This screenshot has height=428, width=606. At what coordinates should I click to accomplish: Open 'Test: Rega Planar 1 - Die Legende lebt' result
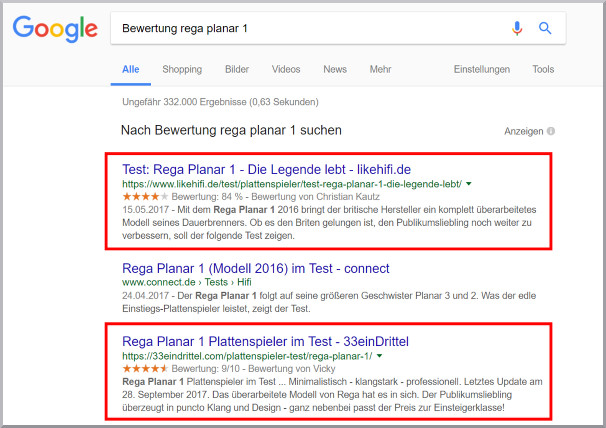[x=266, y=169]
